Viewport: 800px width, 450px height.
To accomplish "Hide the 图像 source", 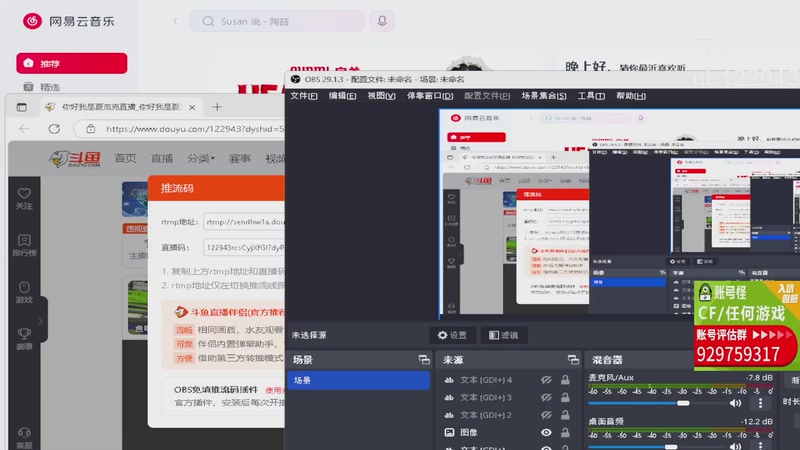I will (x=546, y=433).
